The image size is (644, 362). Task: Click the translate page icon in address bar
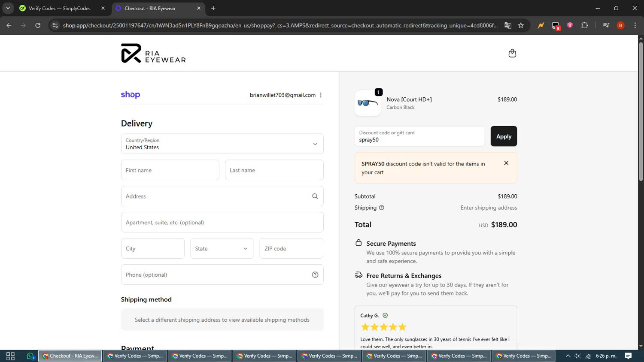tap(508, 25)
